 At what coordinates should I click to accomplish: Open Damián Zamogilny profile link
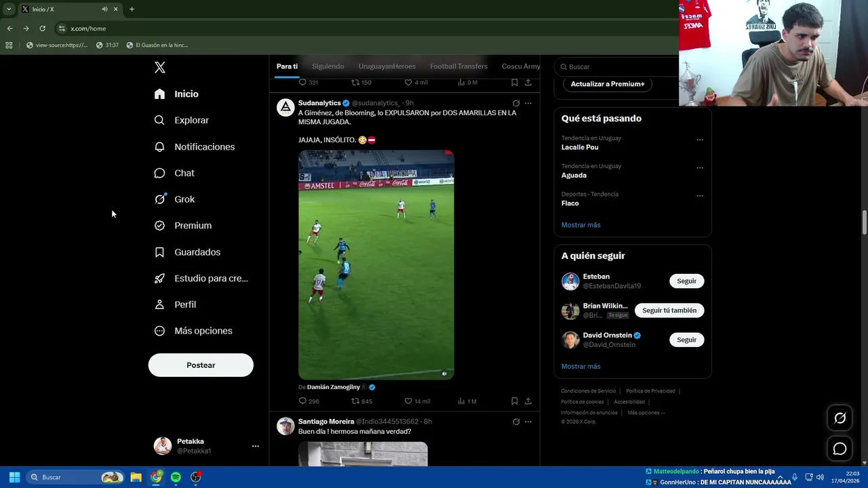(x=334, y=387)
